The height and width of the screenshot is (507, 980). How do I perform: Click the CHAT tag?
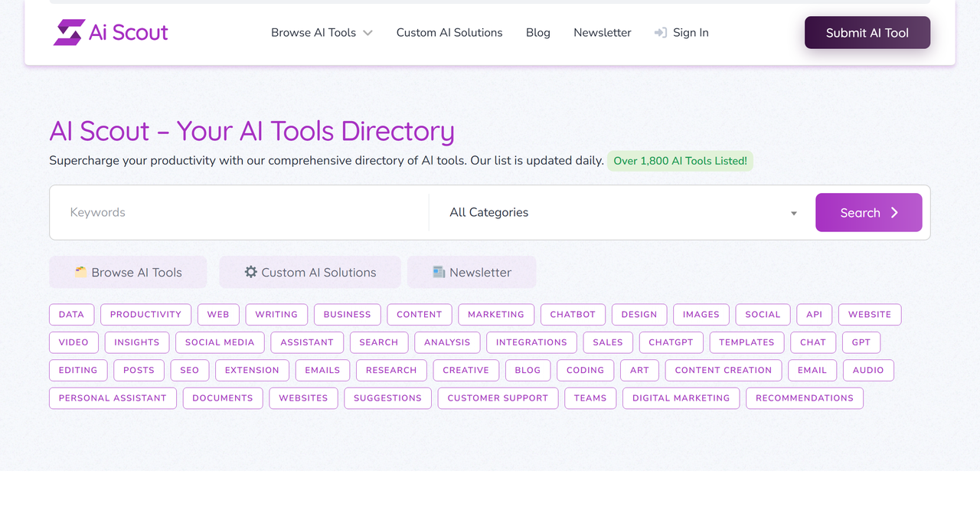click(x=813, y=342)
